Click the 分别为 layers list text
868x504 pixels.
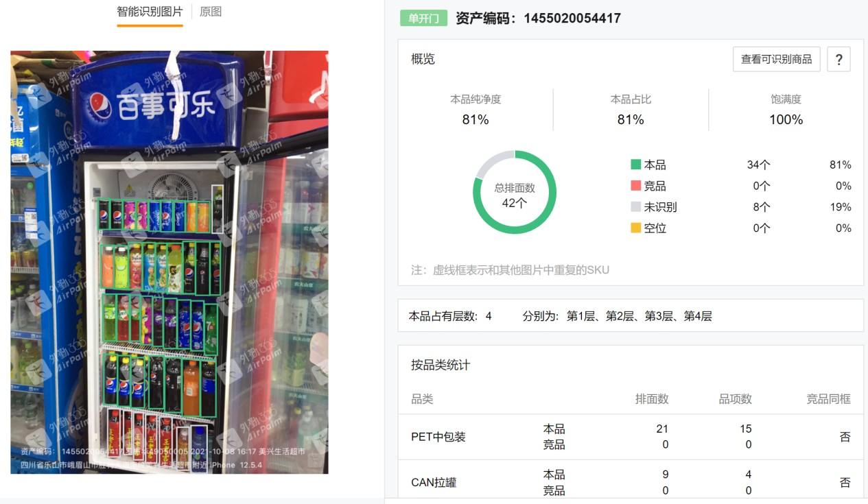coord(618,316)
